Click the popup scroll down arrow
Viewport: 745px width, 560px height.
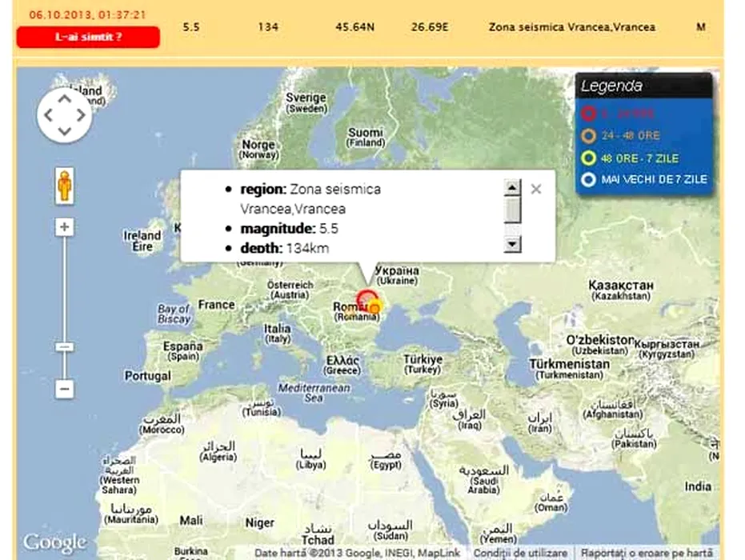[x=512, y=245]
